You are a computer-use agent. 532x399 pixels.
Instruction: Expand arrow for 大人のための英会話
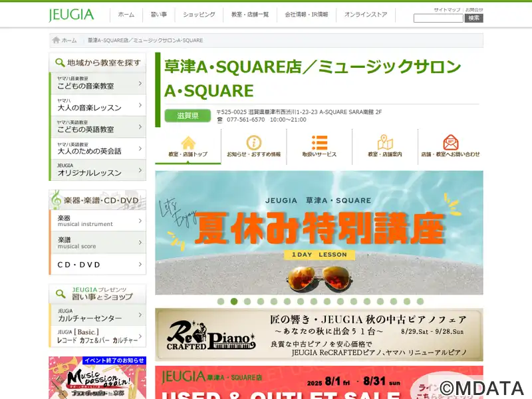coord(140,148)
